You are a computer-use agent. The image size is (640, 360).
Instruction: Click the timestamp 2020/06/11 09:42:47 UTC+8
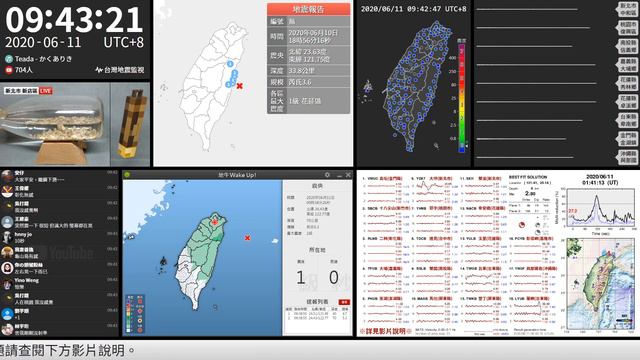pos(413,9)
